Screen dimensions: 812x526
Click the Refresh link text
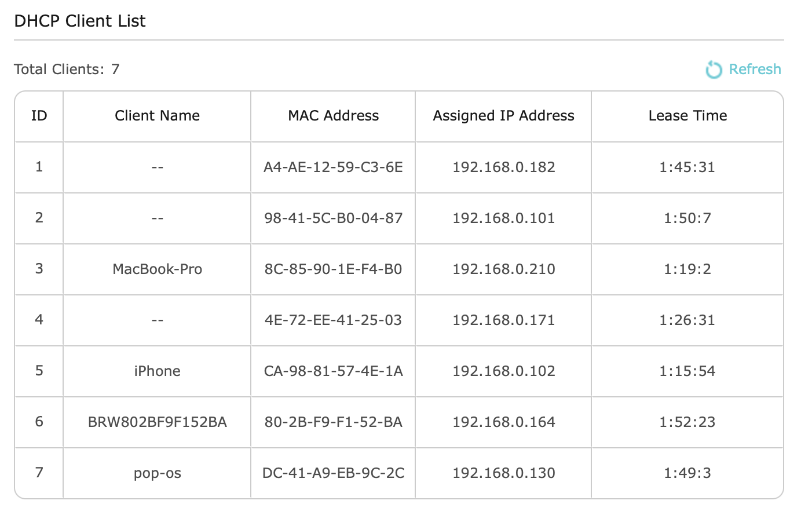pos(755,70)
